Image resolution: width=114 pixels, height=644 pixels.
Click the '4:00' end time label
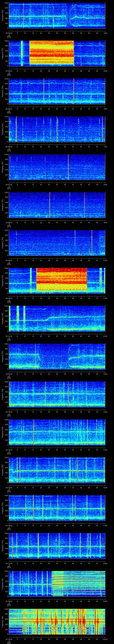tap(105, 33)
